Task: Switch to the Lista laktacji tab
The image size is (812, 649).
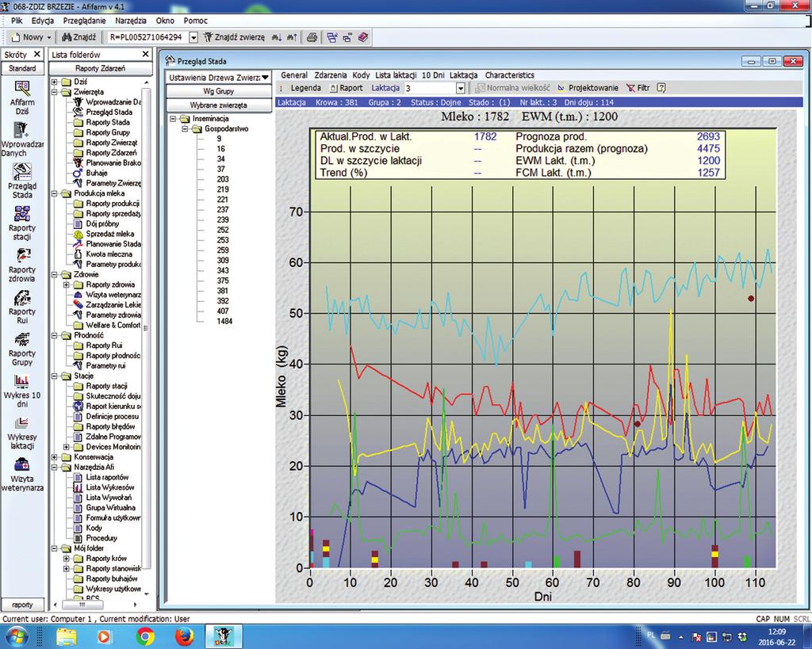Action: pyautogui.click(x=396, y=75)
